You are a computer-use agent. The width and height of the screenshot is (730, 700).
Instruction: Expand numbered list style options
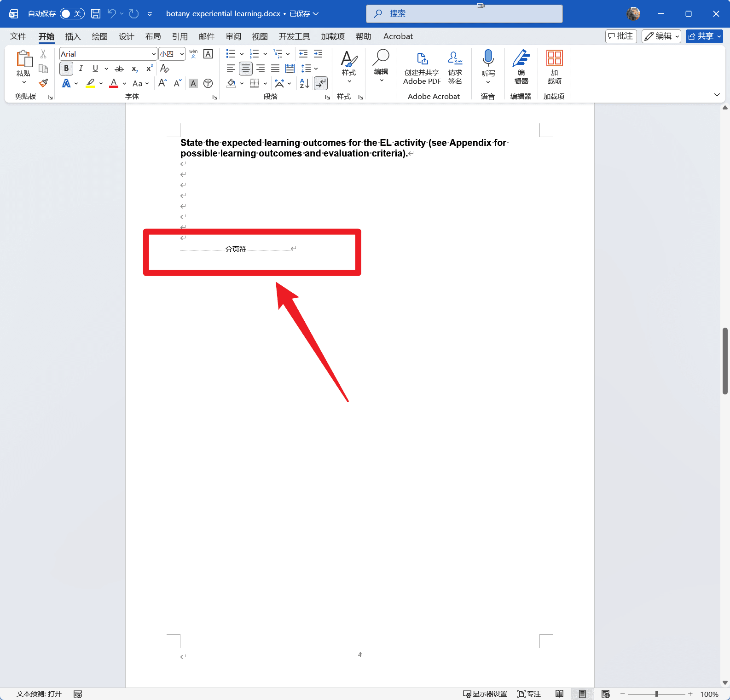point(265,54)
